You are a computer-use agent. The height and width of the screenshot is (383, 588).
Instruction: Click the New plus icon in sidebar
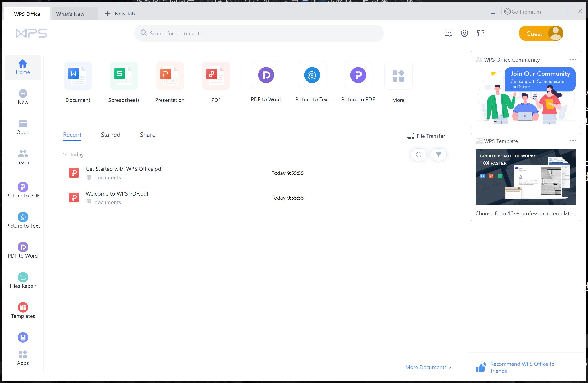pyautogui.click(x=23, y=94)
